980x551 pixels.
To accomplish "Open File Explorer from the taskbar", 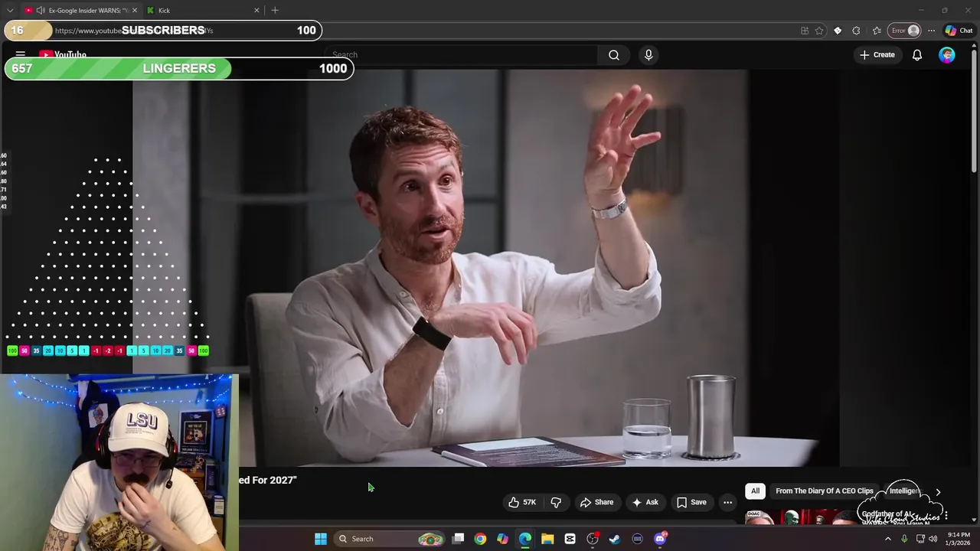I will coord(547,539).
